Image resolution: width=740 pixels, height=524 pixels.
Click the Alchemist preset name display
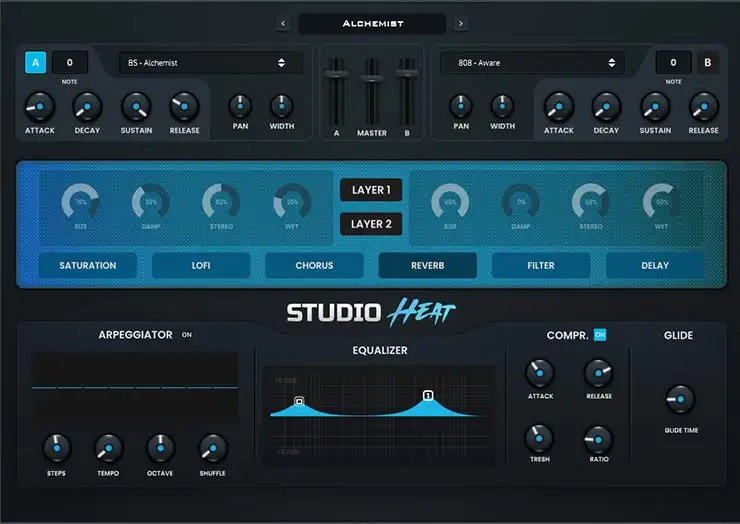[x=372, y=24]
